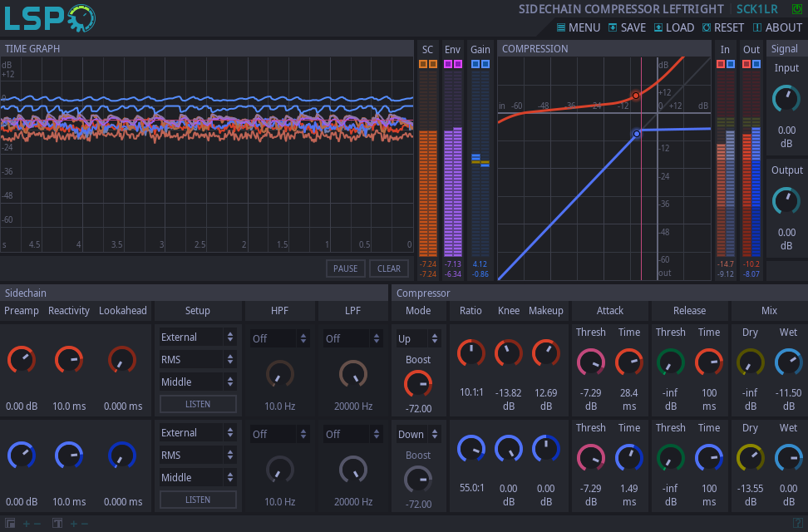Screen dimensions: 808x532
Task: Click the blue Lookahead knob
Action: 123,456
